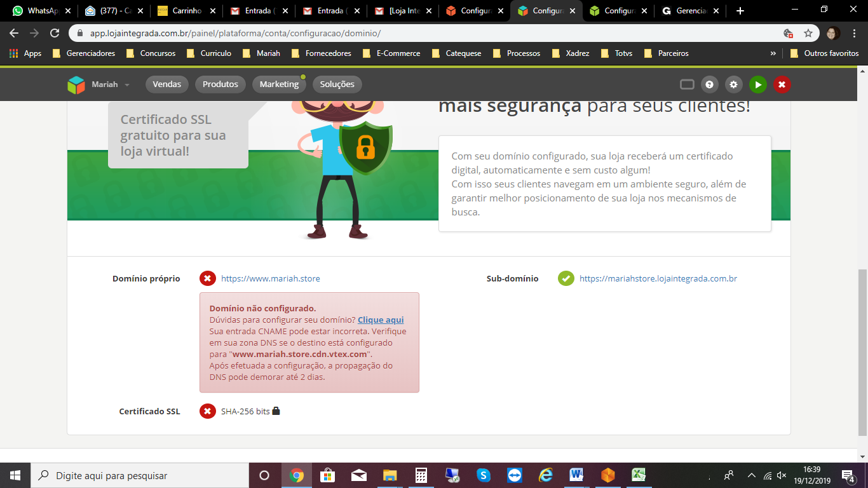The image size is (868, 488).
Task: Click the page vertical scrollbar
Action: pyautogui.click(x=862, y=352)
